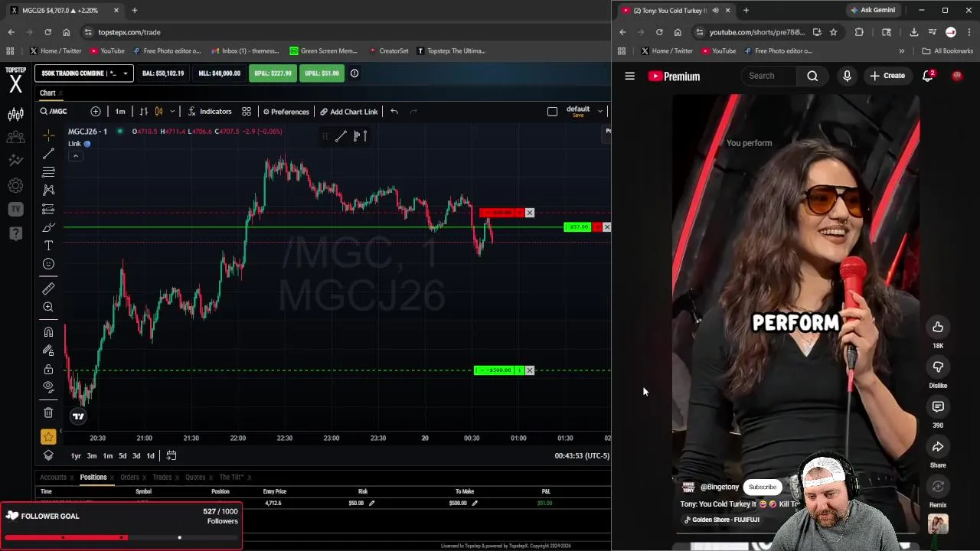Screen dimensions: 980x551
Task: Open the help question mark sidebar icon
Action: click(15, 233)
